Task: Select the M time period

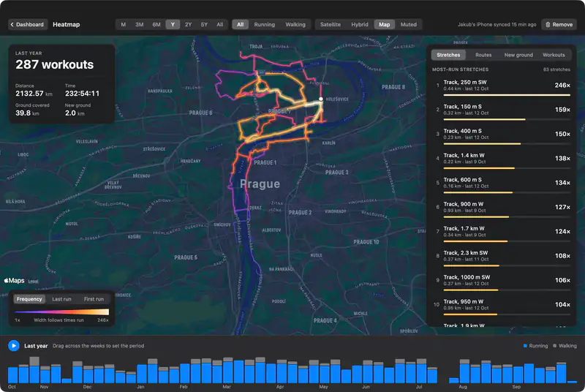Action: [x=124, y=25]
